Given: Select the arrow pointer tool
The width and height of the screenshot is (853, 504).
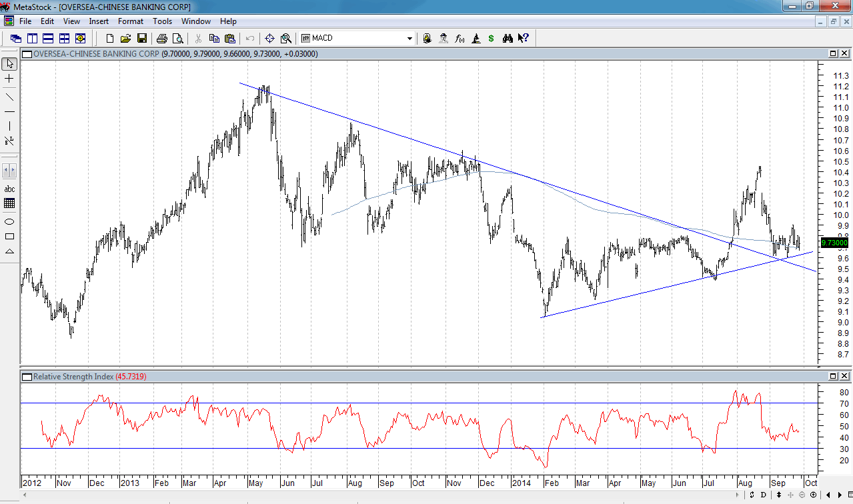Looking at the screenshot, I should (9, 64).
